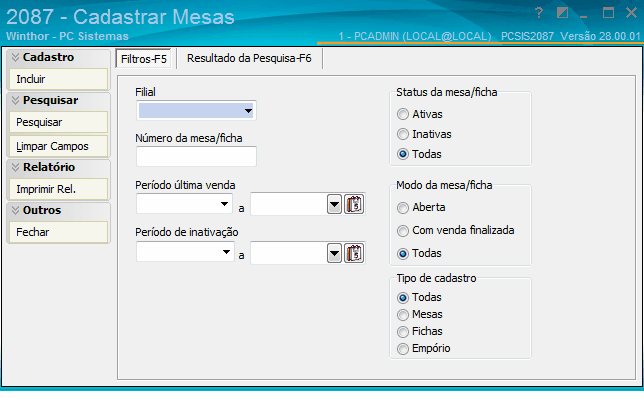This screenshot has width=644, height=398.
Task: Focus the Número da mesa/ficha field
Action: (196, 156)
